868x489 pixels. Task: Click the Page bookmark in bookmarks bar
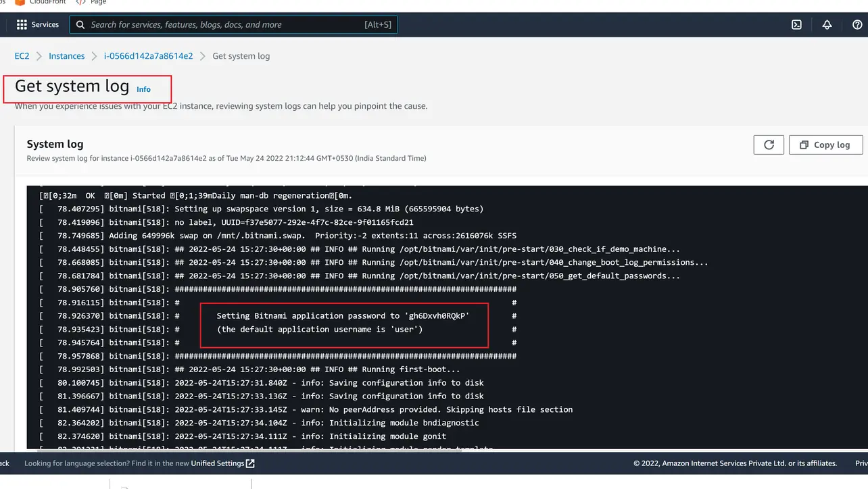(92, 2)
